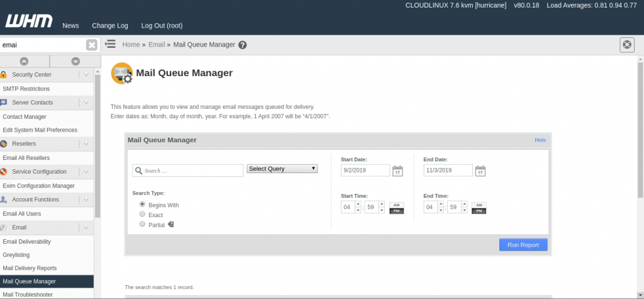
Task: Select the Partial search type
Action: 143,224
